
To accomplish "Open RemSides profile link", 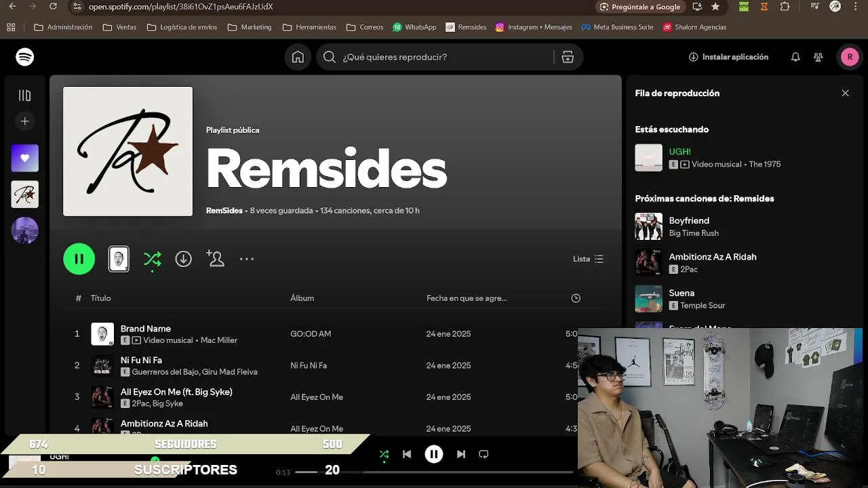I will (x=224, y=211).
